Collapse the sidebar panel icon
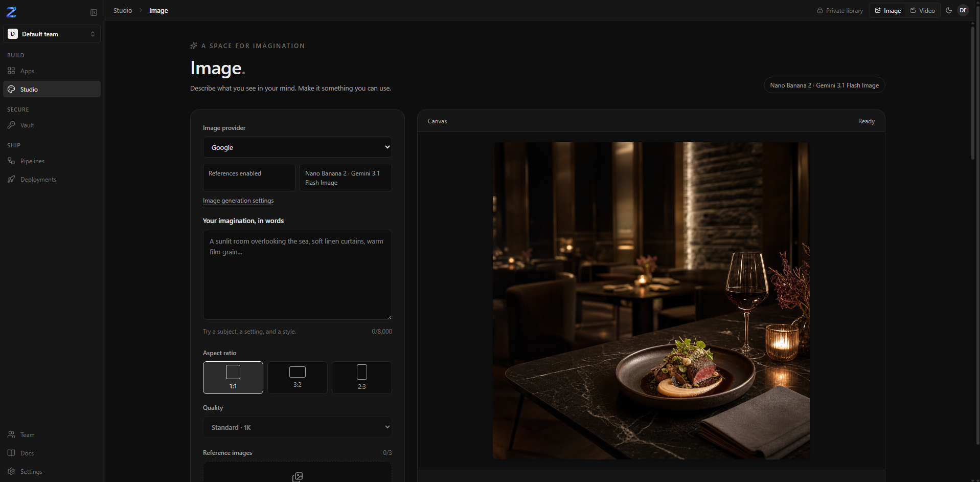 tap(94, 13)
